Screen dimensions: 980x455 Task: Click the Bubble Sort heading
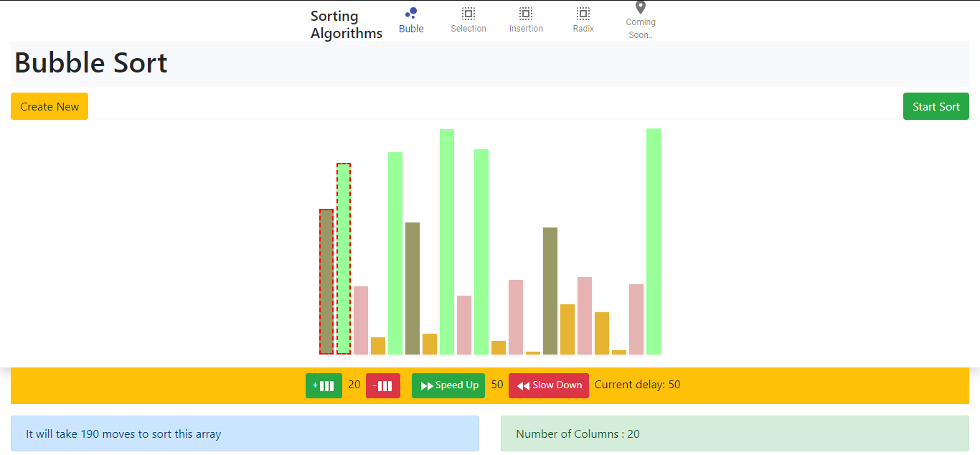point(91,63)
